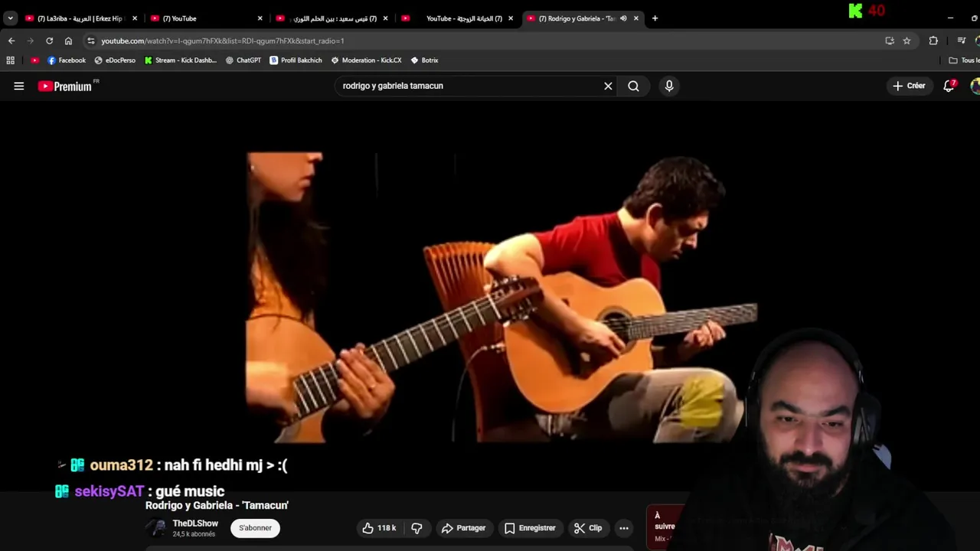Open the media controls in the browser toolbar
Screen dimensions: 980x551
tap(962, 41)
